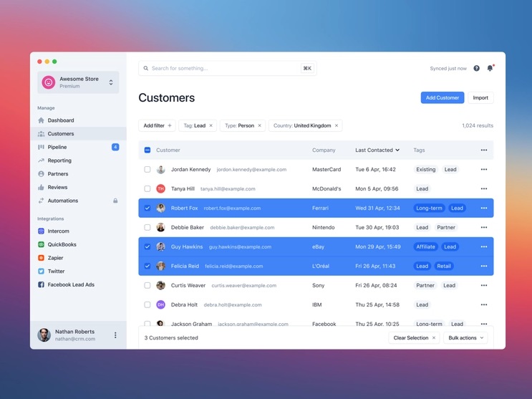
Task: Open Nathan Roberts account options menu
Action: [x=115, y=335]
